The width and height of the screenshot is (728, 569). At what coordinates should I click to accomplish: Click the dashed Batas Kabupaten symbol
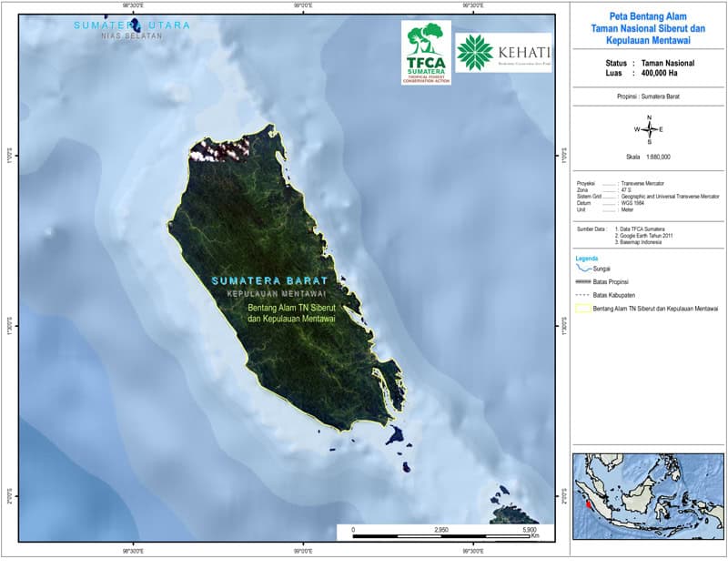tap(582, 296)
